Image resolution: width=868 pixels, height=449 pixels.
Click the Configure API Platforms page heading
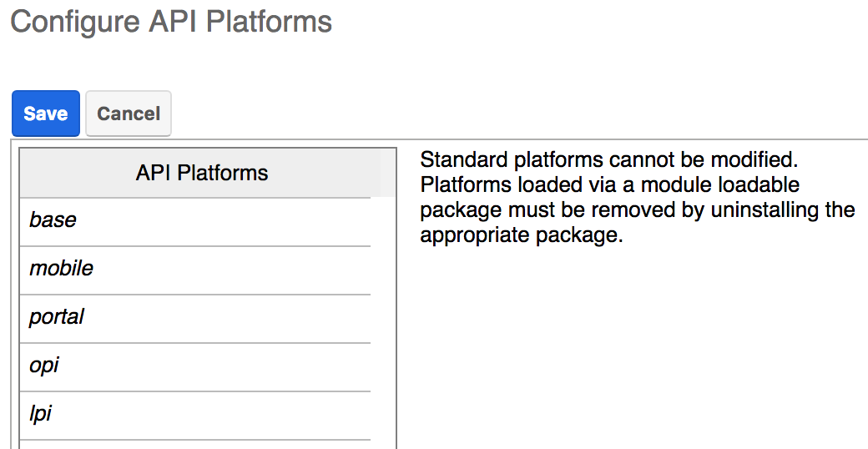171,22
